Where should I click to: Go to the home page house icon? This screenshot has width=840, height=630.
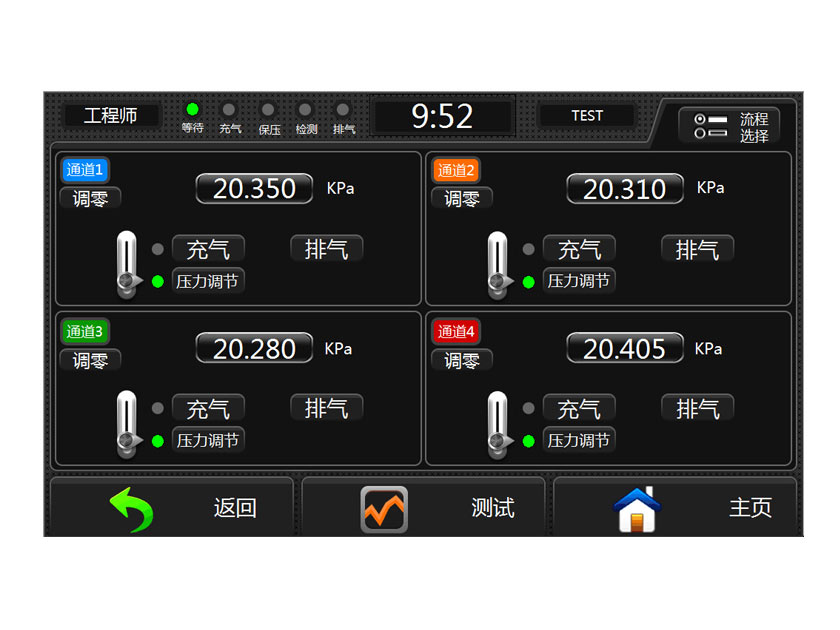tap(637, 509)
